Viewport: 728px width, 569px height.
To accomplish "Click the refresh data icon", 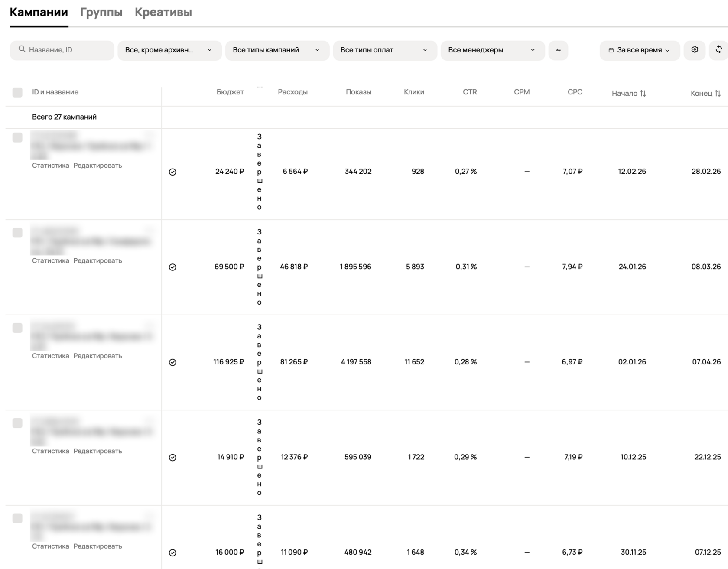I will (x=718, y=50).
